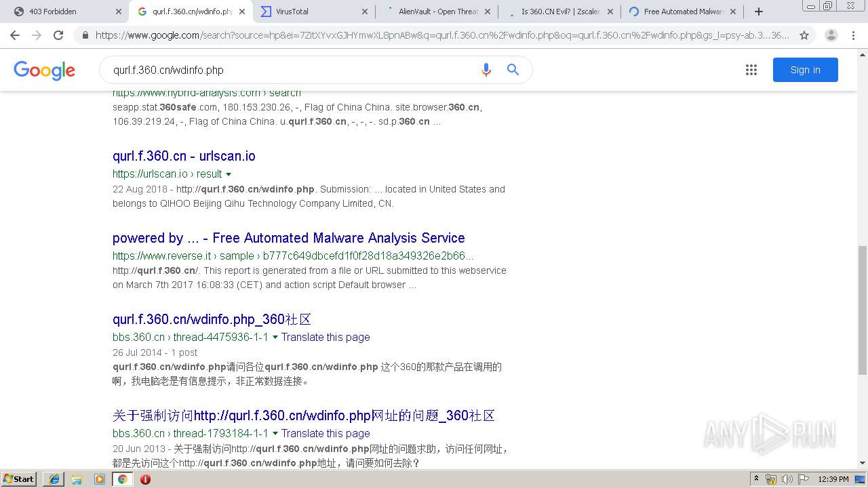Open Free Automated Malware Analysis Service result
Screen dimensions: 868x488
pos(288,238)
